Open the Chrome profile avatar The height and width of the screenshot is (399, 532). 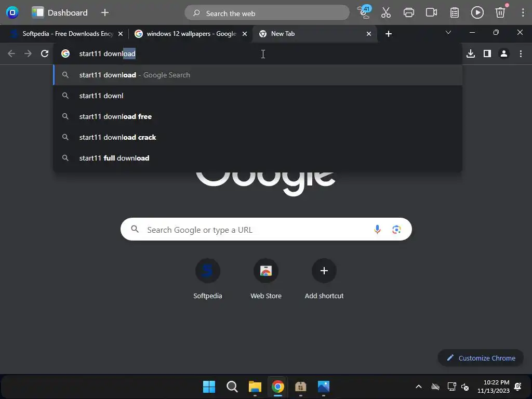point(504,54)
